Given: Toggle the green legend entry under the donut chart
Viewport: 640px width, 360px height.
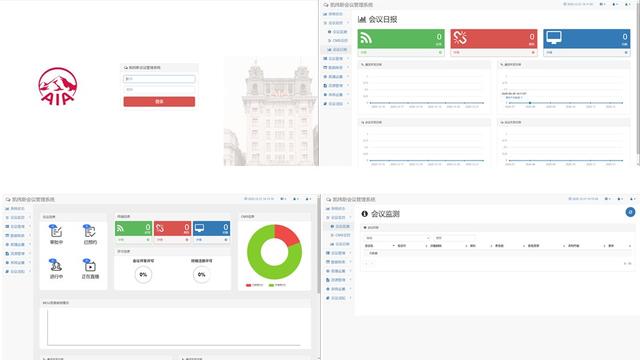Looking at the screenshot, I should point(277,285).
